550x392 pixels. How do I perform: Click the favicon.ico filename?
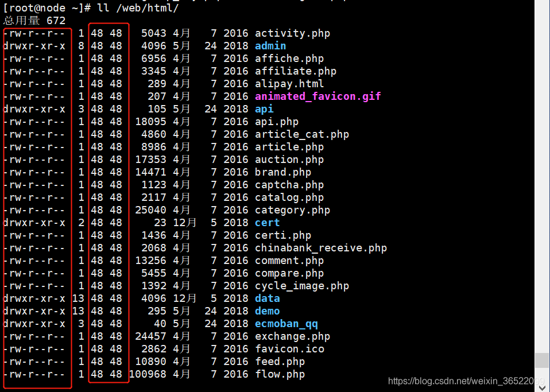click(289, 349)
